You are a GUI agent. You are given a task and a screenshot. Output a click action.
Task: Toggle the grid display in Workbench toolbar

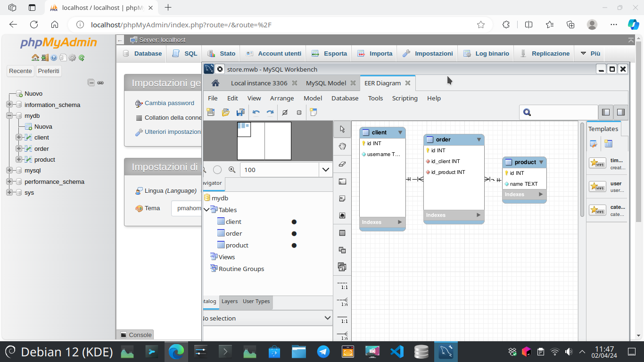(284, 112)
